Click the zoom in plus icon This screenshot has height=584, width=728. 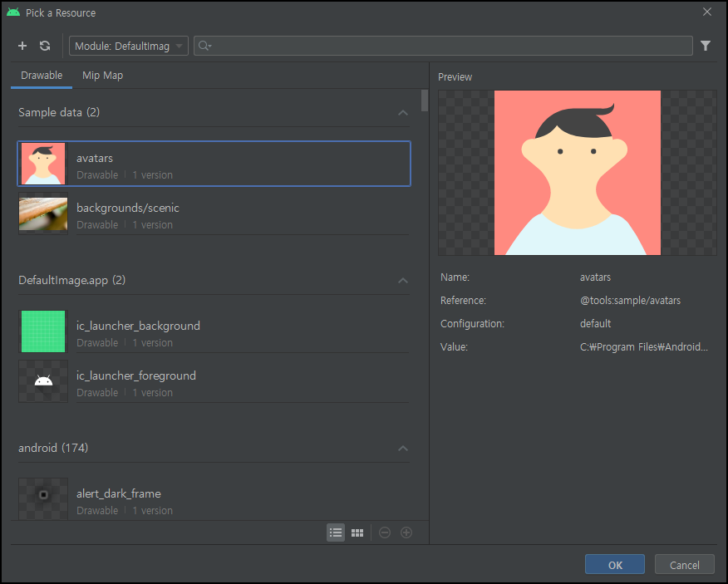pos(406,532)
